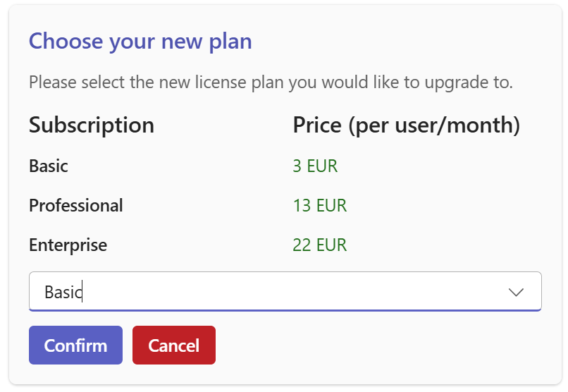The image size is (568, 392).
Task: Click the Enterprise subscription row label
Action: (68, 245)
